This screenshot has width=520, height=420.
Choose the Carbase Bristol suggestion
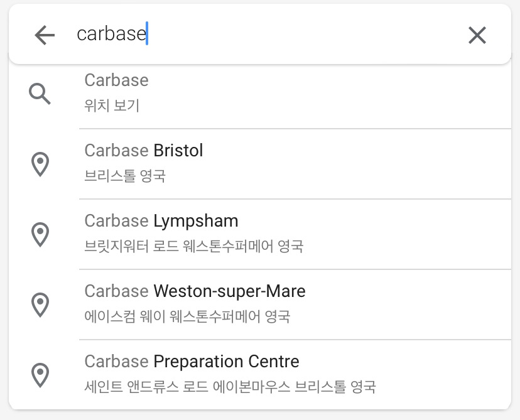pyautogui.click(x=260, y=164)
